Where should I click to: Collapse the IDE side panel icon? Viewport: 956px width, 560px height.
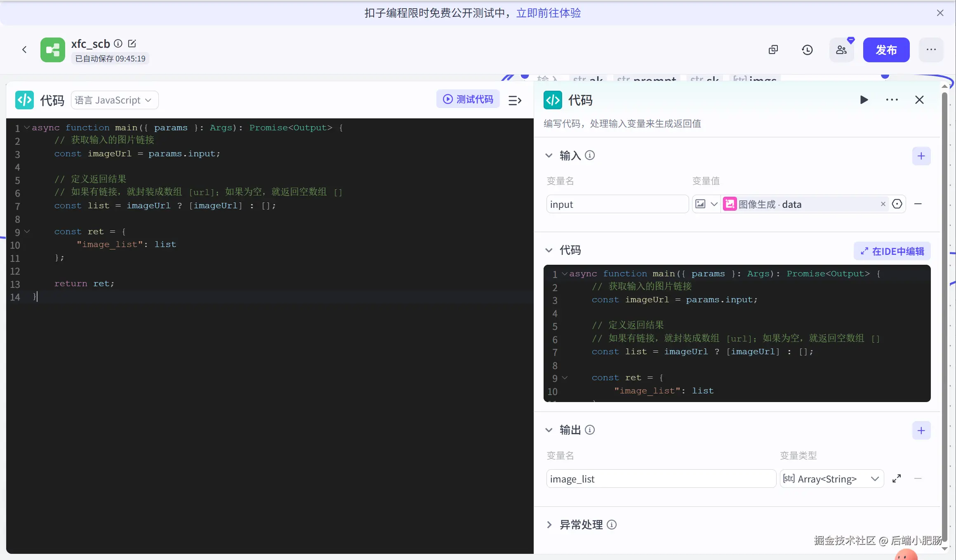pyautogui.click(x=515, y=100)
